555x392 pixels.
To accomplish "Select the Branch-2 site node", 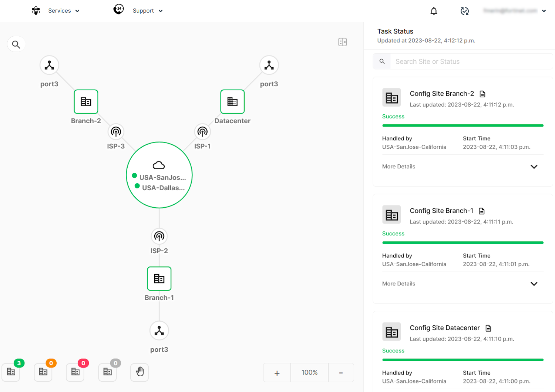I will [x=86, y=102].
